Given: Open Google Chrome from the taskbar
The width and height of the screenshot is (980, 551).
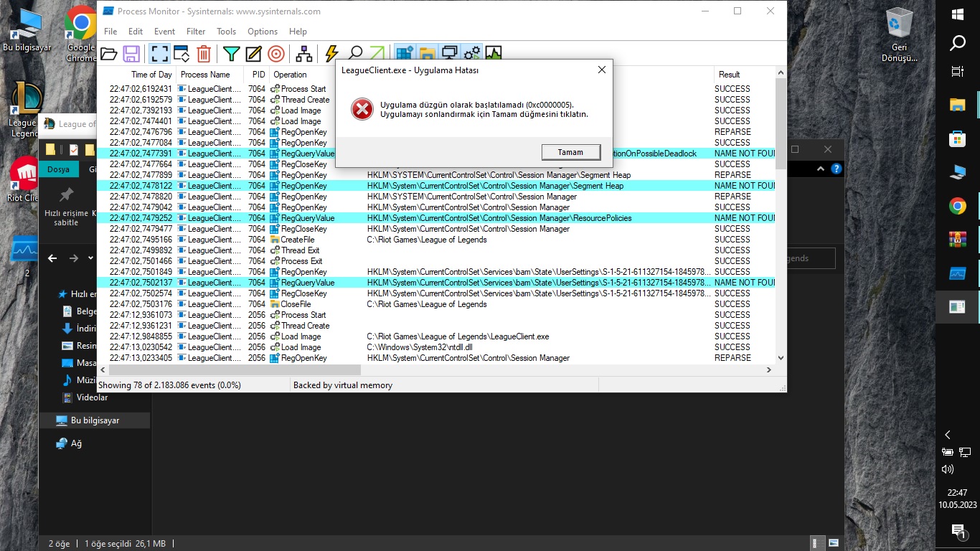Looking at the screenshot, I should 958,207.
